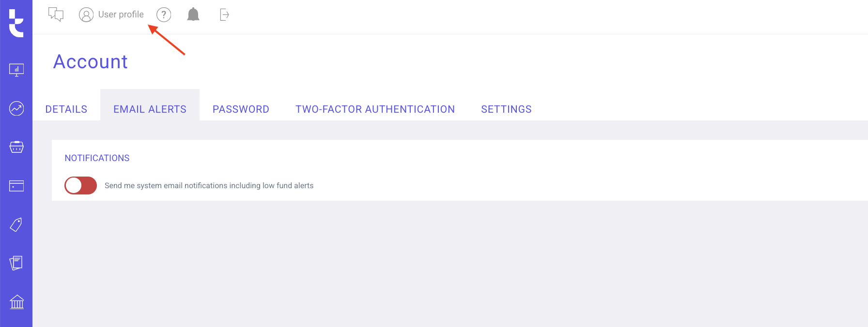Show notifications via the bell icon
Viewport: 868px width, 327px height.
click(193, 15)
